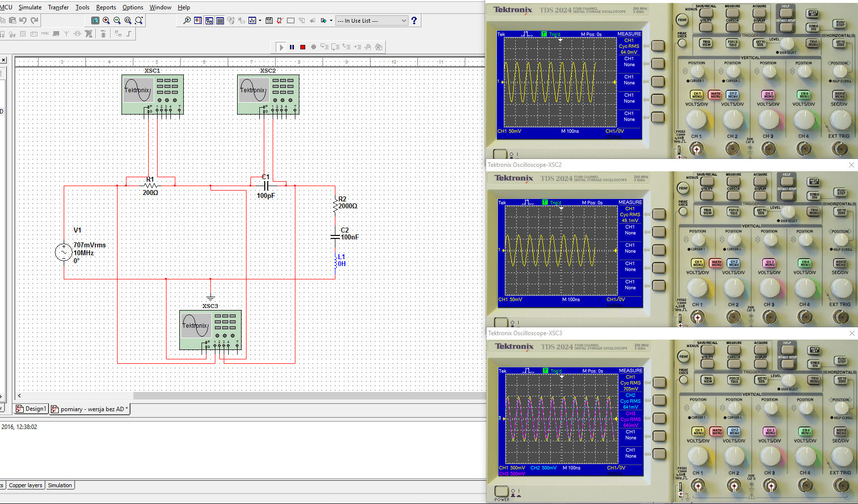Open the Simulate menu
The image size is (858, 504).
30,7
